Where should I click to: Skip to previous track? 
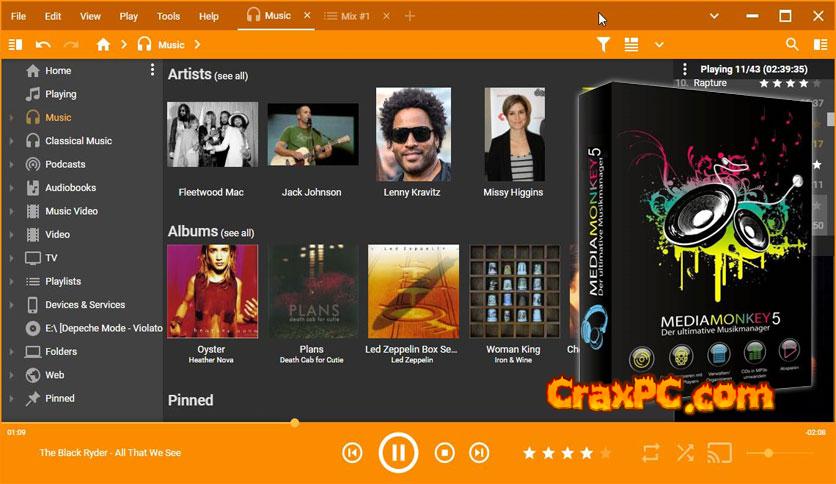352,453
